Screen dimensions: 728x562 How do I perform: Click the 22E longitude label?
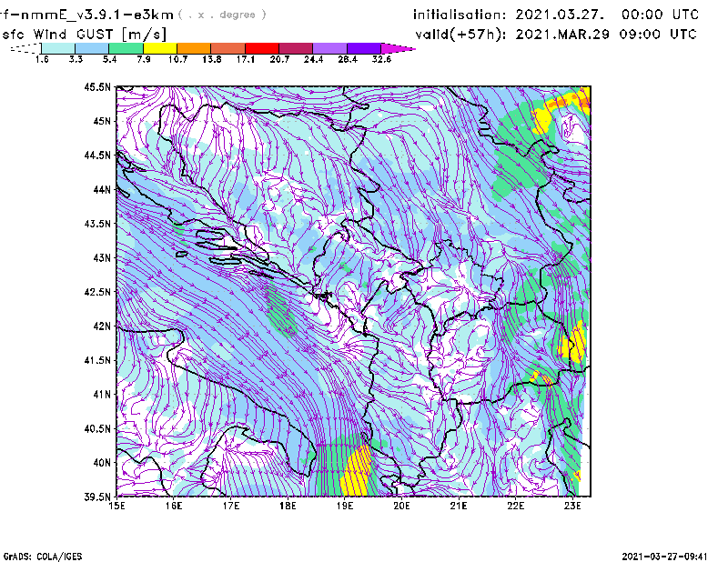515,506
